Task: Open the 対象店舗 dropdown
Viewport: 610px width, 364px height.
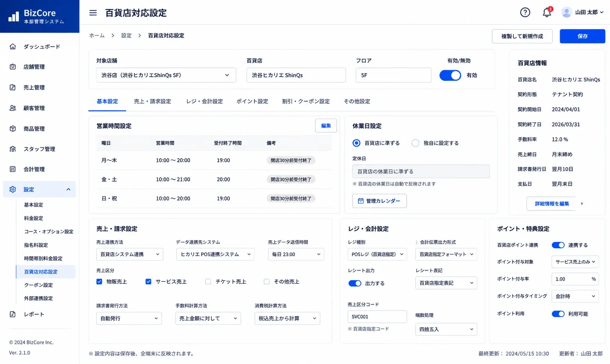Action: point(166,75)
